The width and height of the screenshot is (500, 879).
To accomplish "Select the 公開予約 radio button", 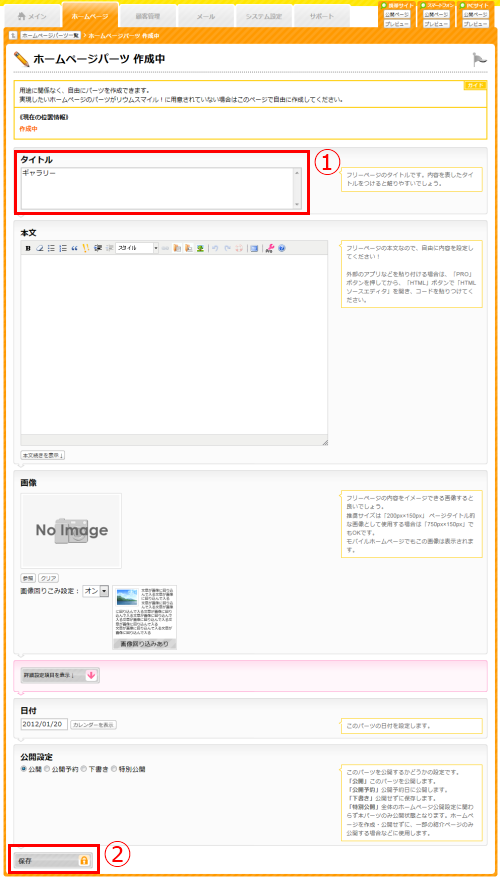I will pyautogui.click(x=47, y=769).
